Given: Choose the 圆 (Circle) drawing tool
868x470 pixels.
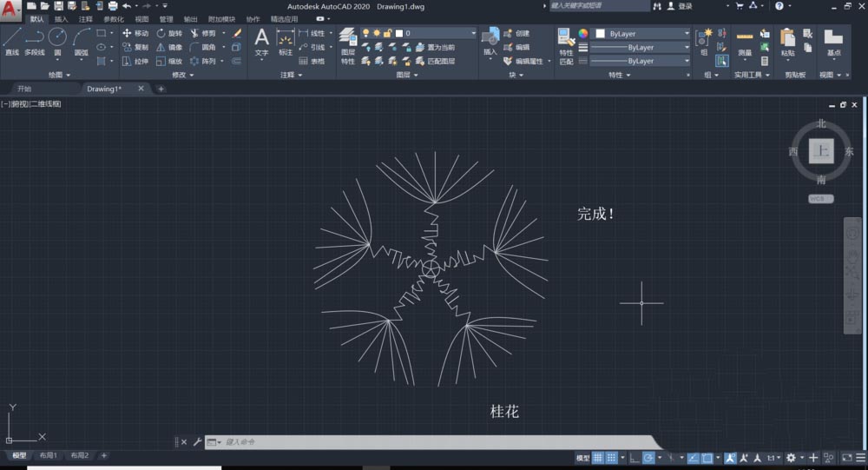Looking at the screenshot, I should click(x=57, y=41).
